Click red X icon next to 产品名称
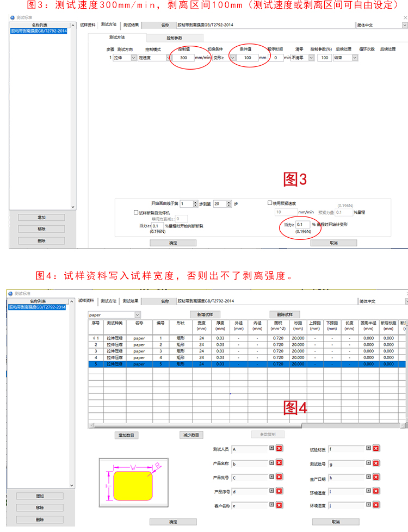The height and width of the screenshot is (532, 408). [279, 463]
